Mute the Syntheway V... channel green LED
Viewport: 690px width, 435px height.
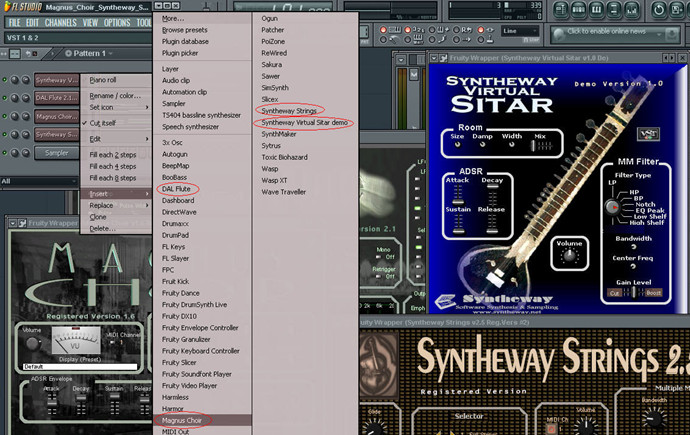(x=5, y=80)
